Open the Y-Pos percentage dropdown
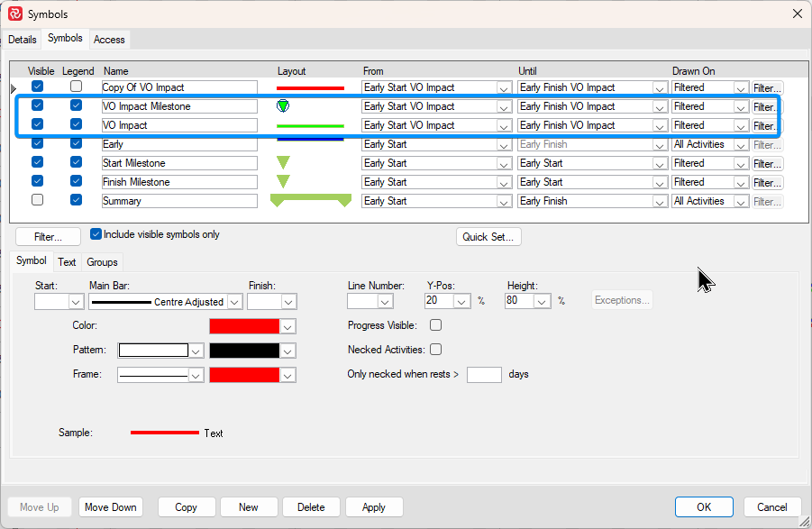 tap(465, 301)
